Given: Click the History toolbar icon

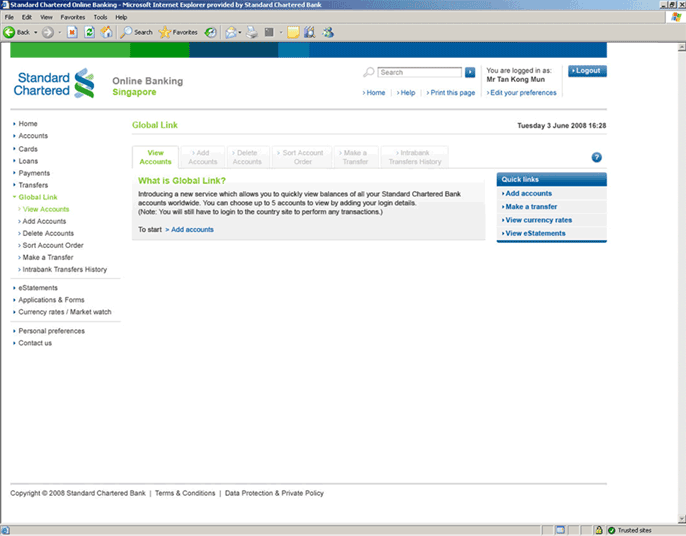Looking at the screenshot, I should (211, 32).
